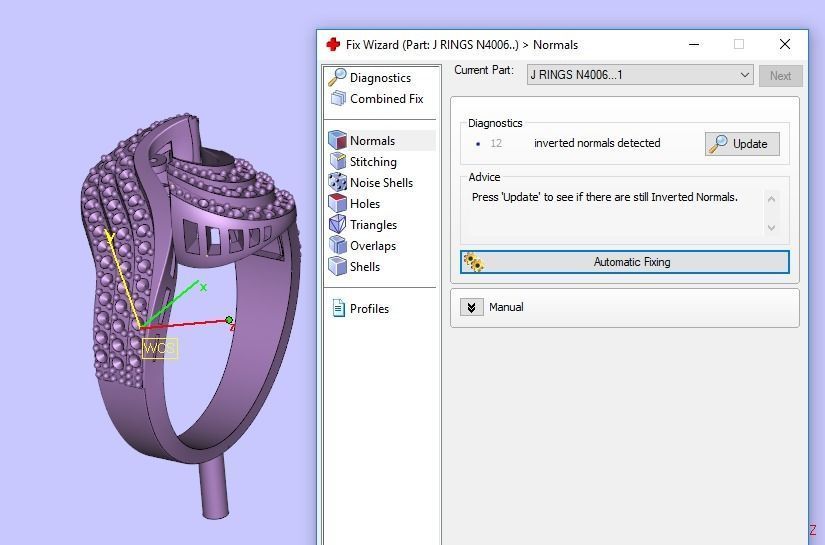This screenshot has height=545, width=825.
Task: Select the Triangles step
Action: click(373, 225)
